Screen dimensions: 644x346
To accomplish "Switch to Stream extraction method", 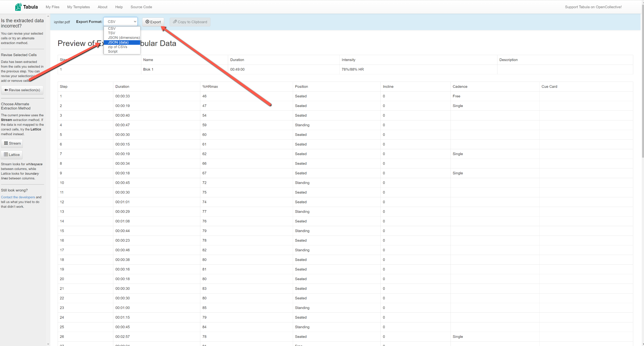I will pos(12,143).
